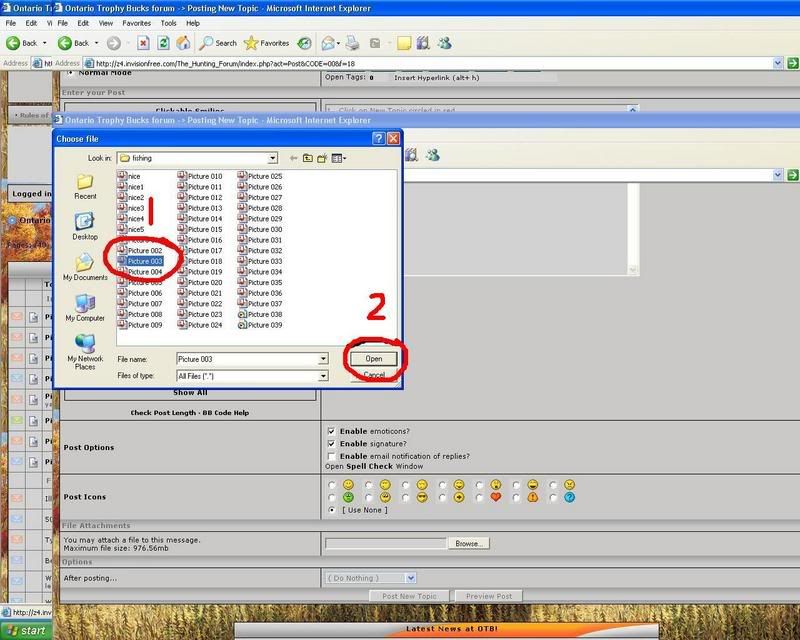Viewport: 800px width, 640px height.
Task: Open the Tools menu
Action: [x=168, y=23]
